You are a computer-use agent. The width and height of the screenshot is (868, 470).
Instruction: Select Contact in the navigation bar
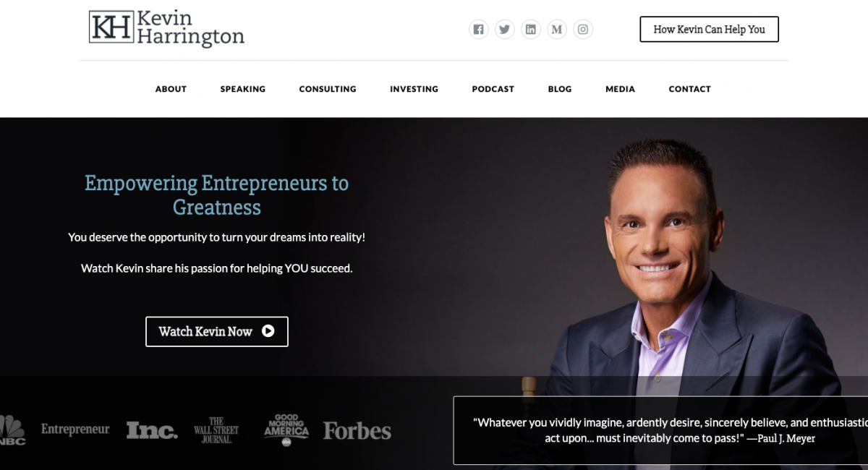tap(689, 89)
